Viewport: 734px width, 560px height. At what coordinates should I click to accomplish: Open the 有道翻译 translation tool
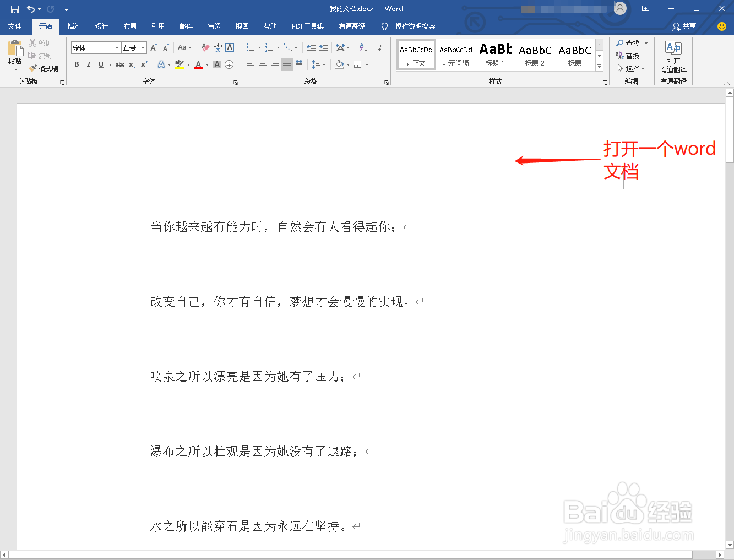[673, 57]
